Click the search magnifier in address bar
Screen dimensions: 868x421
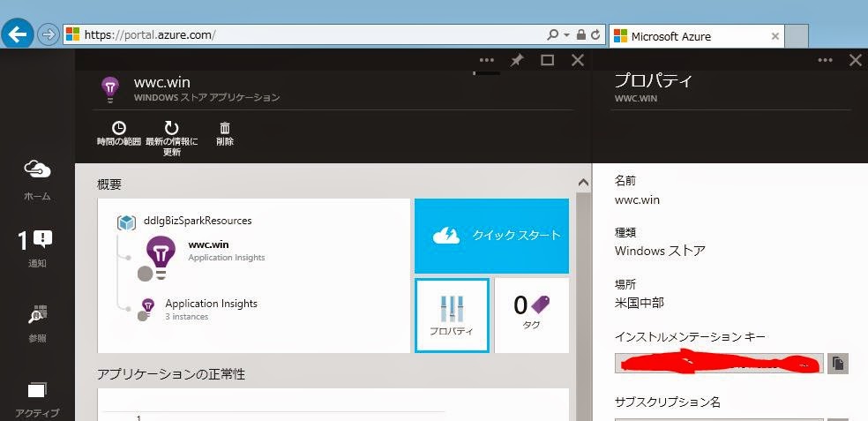click(x=552, y=35)
